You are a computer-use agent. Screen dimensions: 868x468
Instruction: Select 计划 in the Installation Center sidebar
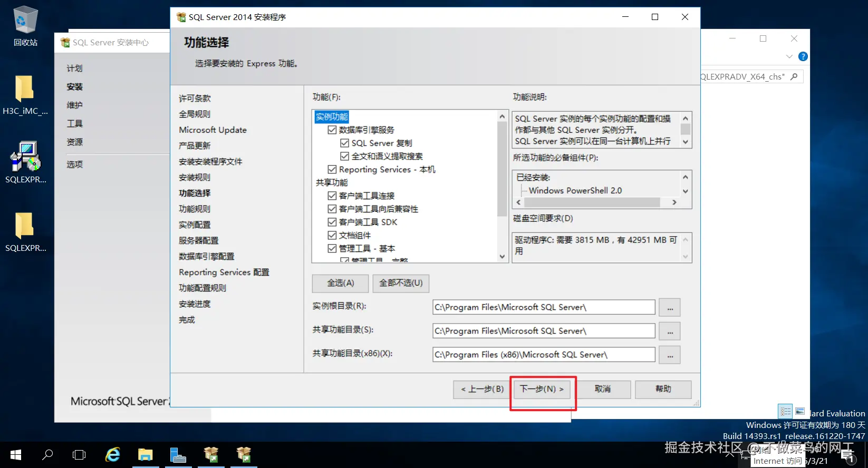click(x=74, y=68)
